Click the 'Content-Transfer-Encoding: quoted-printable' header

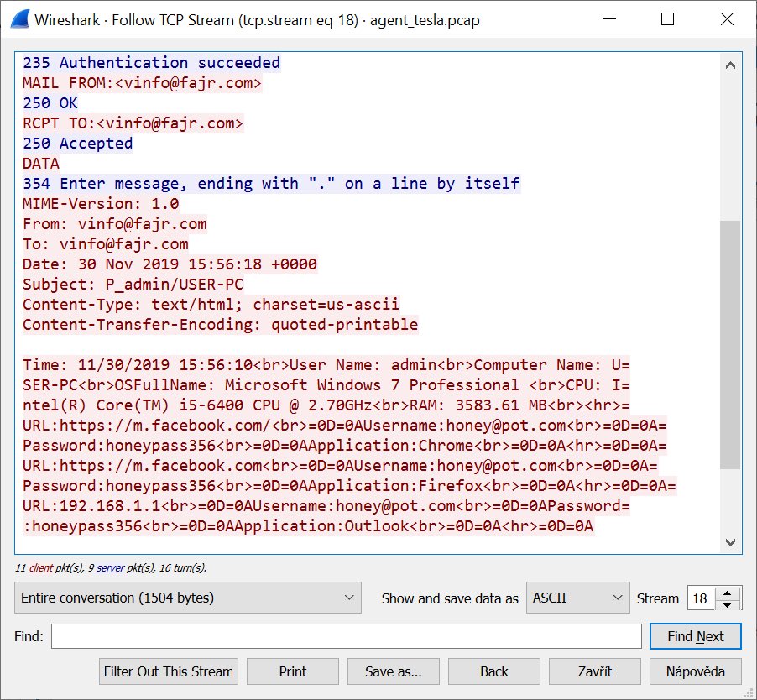pyautogui.click(x=220, y=325)
